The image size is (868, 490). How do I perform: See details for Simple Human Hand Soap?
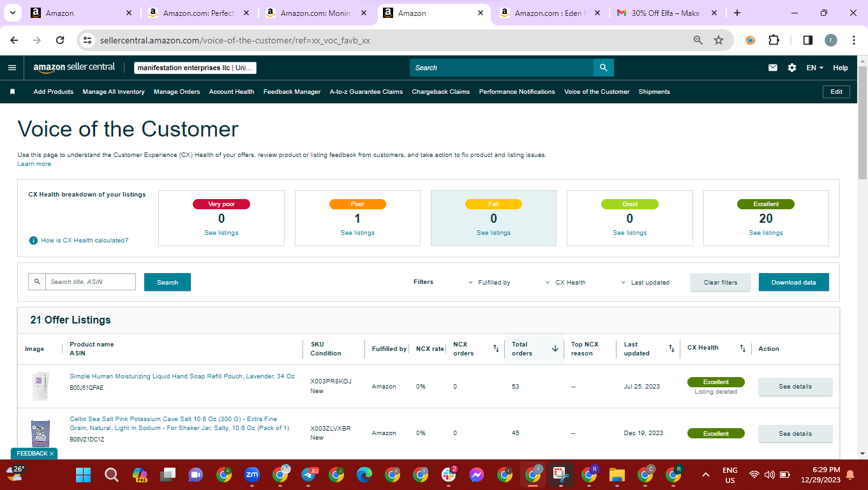(x=795, y=387)
